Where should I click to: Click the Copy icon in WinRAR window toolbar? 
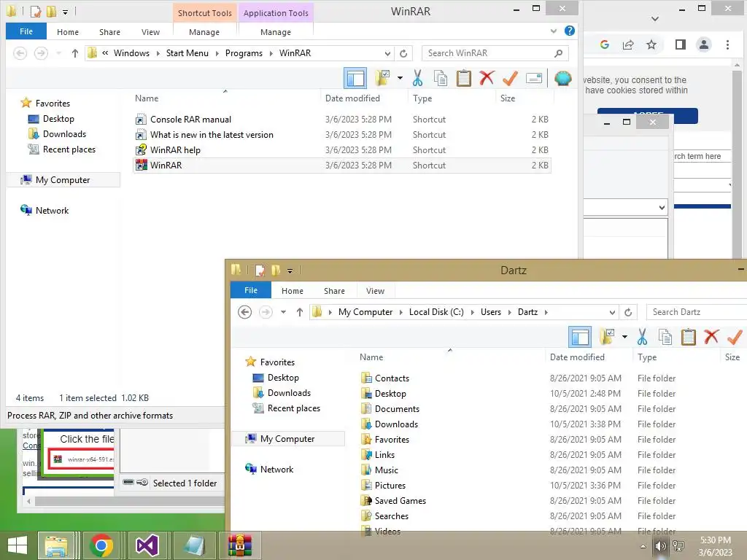(x=440, y=78)
